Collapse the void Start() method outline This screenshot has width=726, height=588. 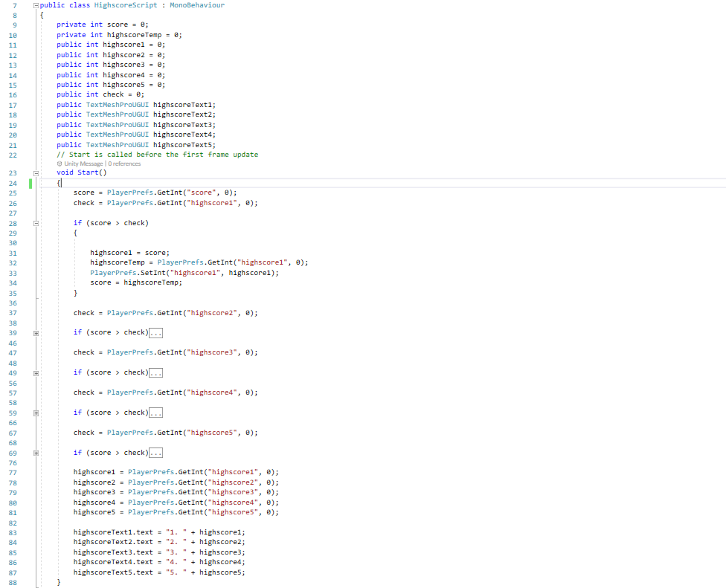pos(36,173)
